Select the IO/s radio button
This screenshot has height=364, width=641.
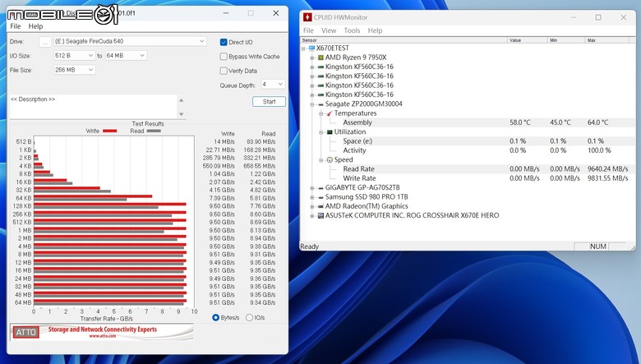point(249,317)
